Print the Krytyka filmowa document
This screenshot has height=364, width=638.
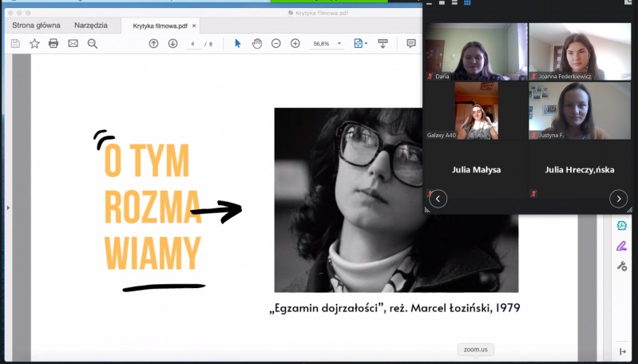point(53,44)
